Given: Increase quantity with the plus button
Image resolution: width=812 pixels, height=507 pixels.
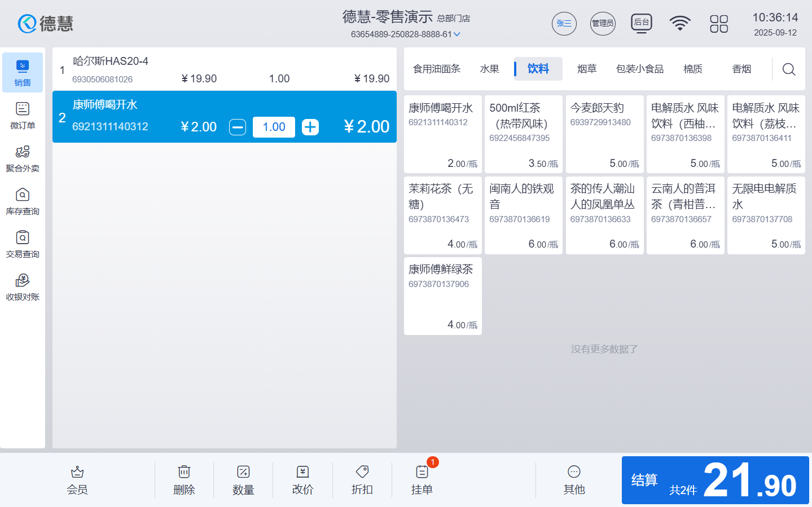Looking at the screenshot, I should 310,127.
